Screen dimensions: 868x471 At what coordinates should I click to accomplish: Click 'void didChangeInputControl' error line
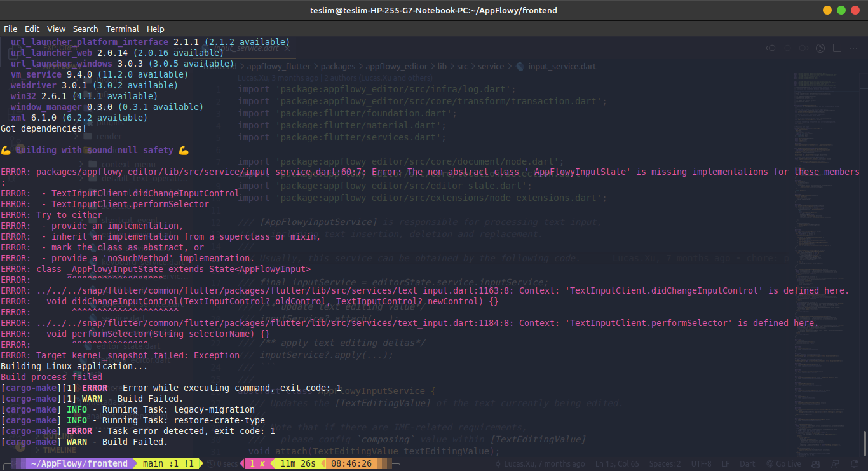(x=250, y=301)
